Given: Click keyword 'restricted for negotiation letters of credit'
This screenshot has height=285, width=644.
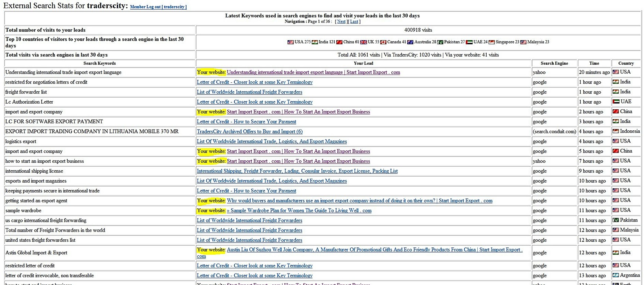Looking at the screenshot, I should click(46, 82).
